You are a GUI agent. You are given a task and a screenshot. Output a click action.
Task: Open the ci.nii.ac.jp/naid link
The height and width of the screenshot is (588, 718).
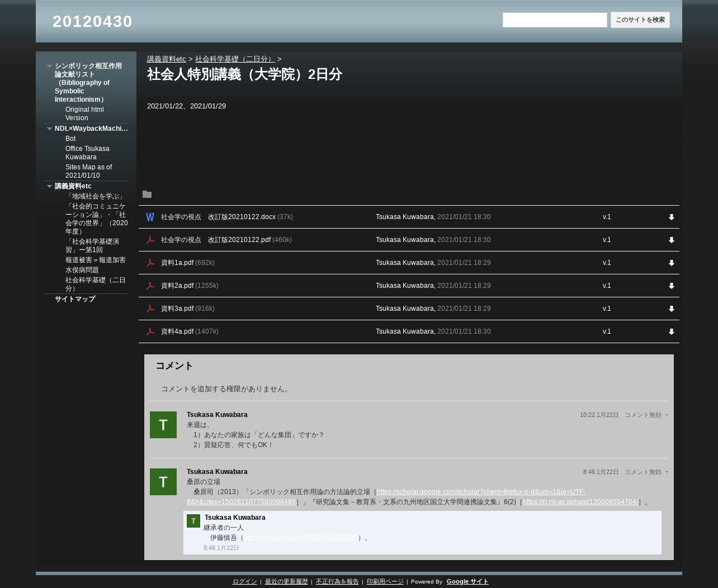[x=580, y=502]
